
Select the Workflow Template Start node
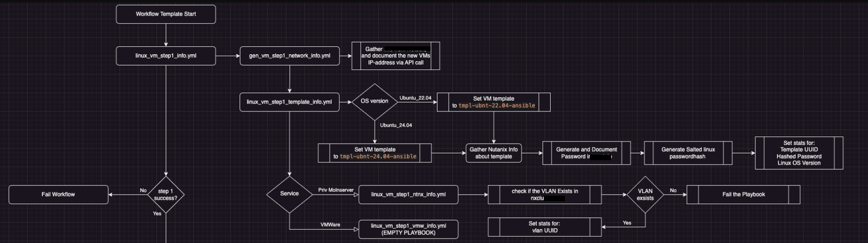166,14
